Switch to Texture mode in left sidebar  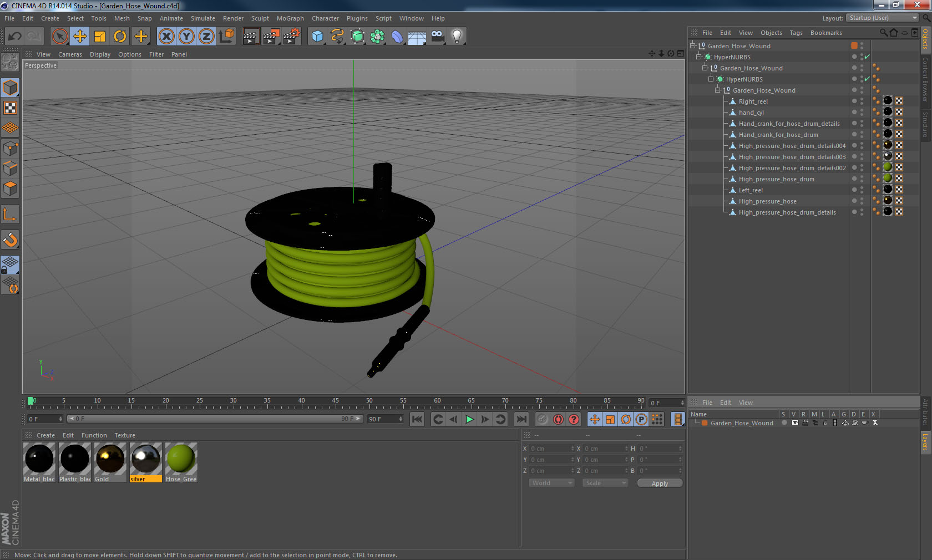(10, 108)
